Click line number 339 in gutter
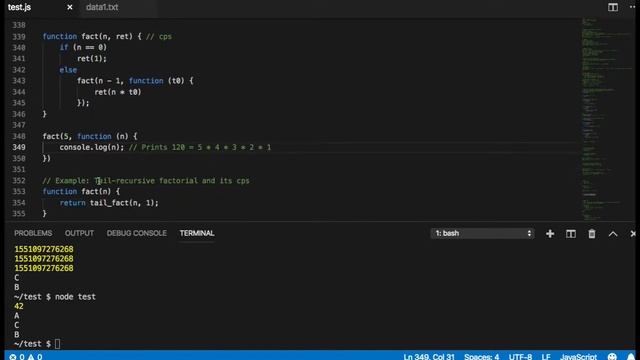 click(x=19, y=36)
